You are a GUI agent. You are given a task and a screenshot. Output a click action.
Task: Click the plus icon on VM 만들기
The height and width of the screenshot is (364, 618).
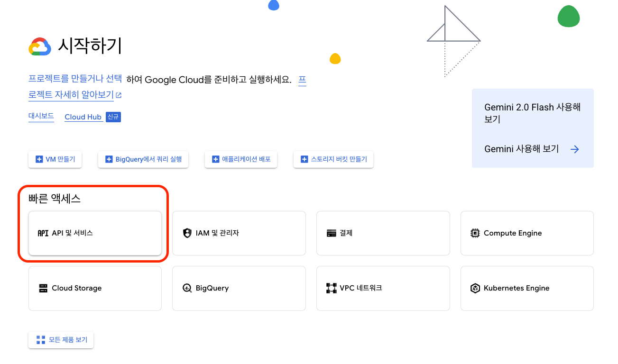click(40, 159)
